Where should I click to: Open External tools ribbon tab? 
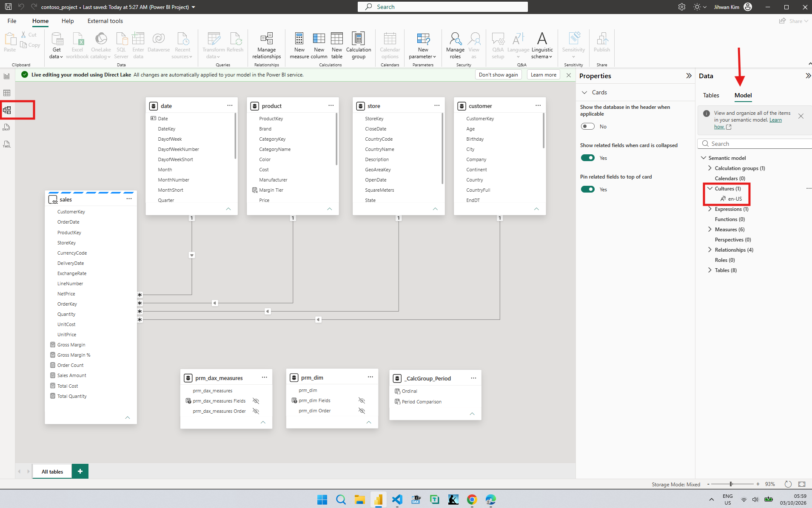pos(105,21)
